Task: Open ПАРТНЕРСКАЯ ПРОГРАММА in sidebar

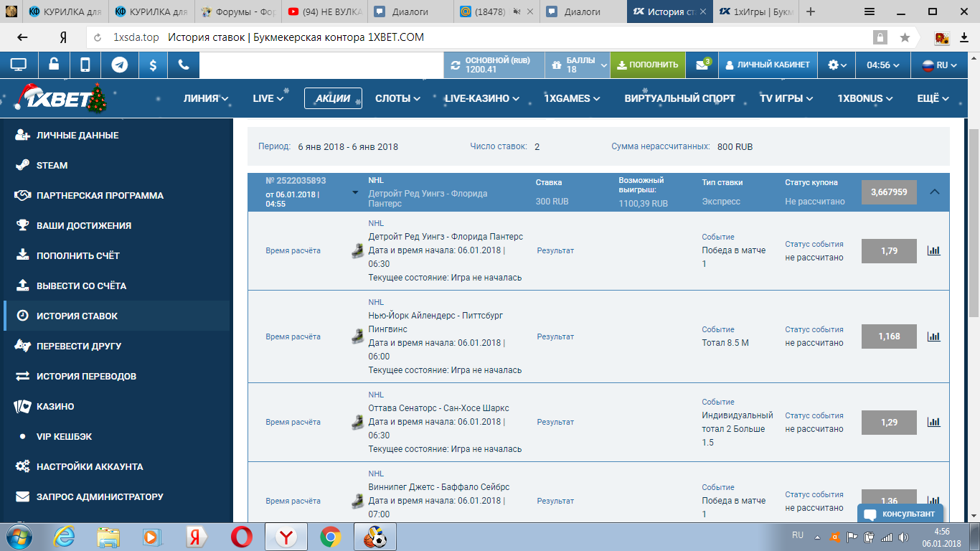Action: pyautogui.click(x=116, y=195)
